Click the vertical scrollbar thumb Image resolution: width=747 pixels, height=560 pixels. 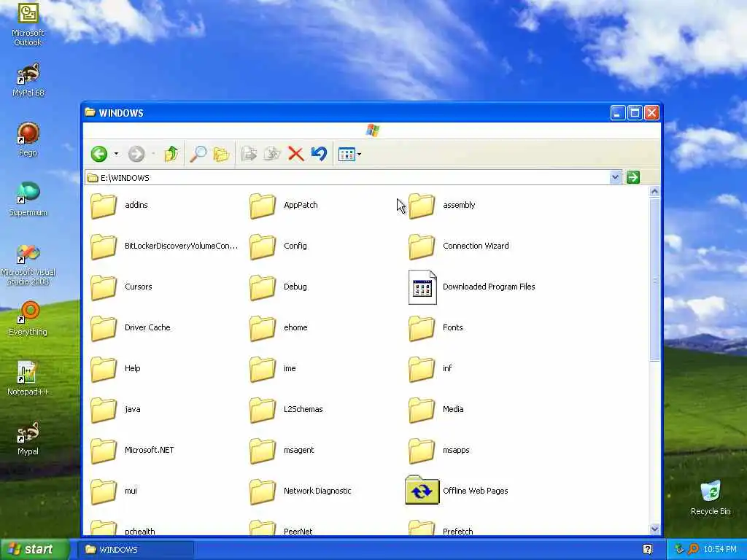tap(654, 280)
